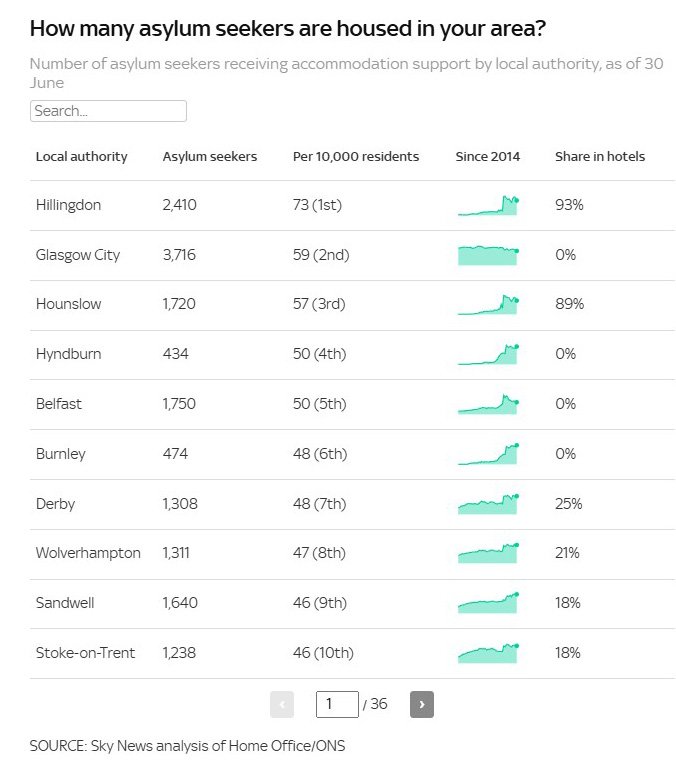Viewport: 676px width, 771px height.
Task: Click the previous page arrow button
Action: coord(282,704)
